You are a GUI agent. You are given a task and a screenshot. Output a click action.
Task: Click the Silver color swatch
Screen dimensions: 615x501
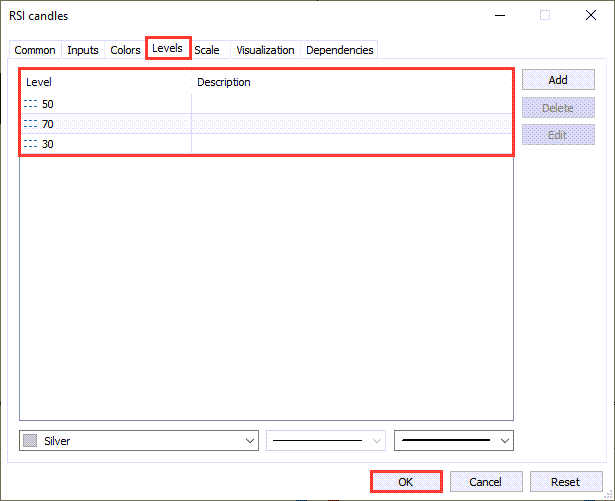tap(30, 440)
